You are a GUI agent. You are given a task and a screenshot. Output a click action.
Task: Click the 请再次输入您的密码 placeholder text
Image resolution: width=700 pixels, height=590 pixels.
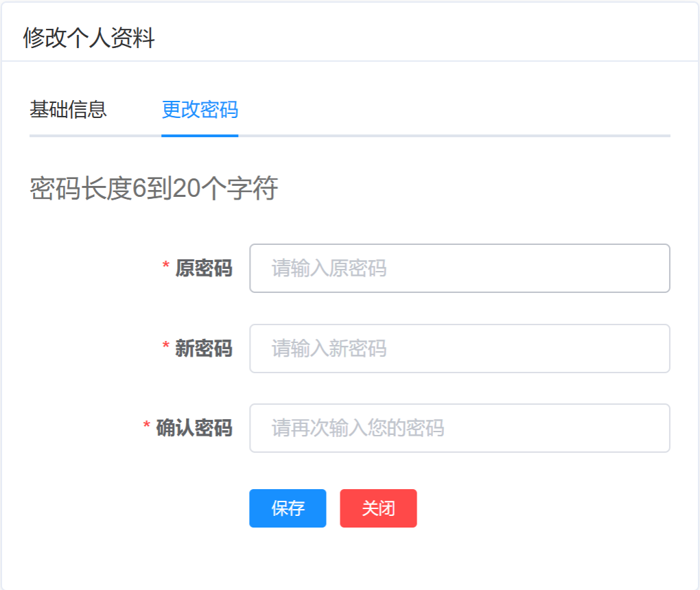coord(358,428)
